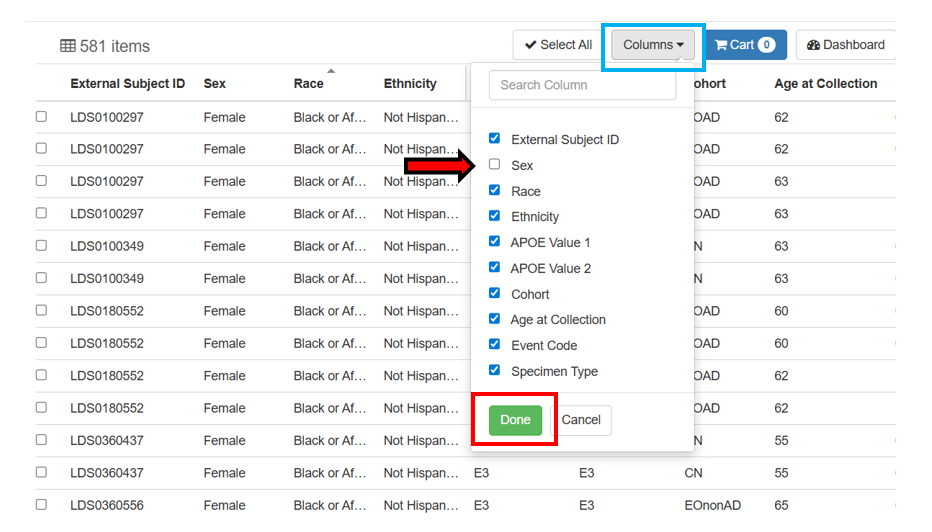Click the Cart button with shopping cart icon
This screenshot has width=932, height=532.
tap(745, 45)
